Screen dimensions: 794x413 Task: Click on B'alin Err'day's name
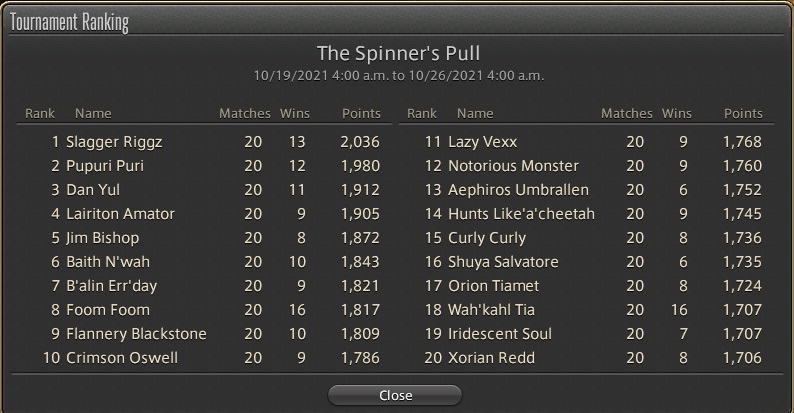111,286
